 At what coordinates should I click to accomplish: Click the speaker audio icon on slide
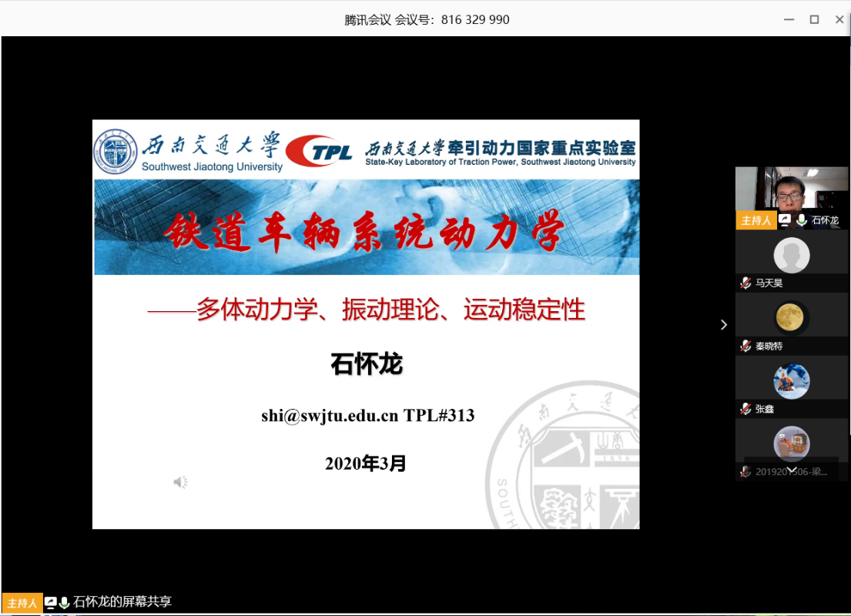[180, 482]
